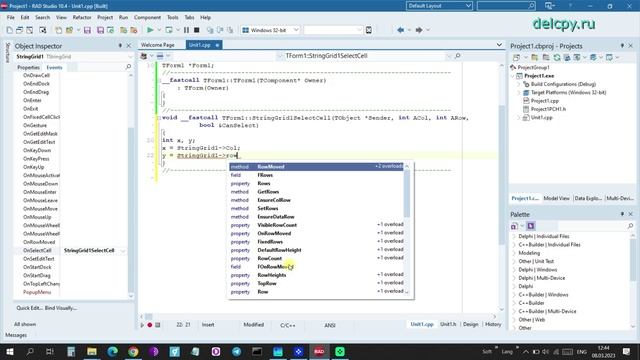Screen dimensions: 640x360
Task: Click the editor search magnifier icon
Action: [x=458, y=56]
